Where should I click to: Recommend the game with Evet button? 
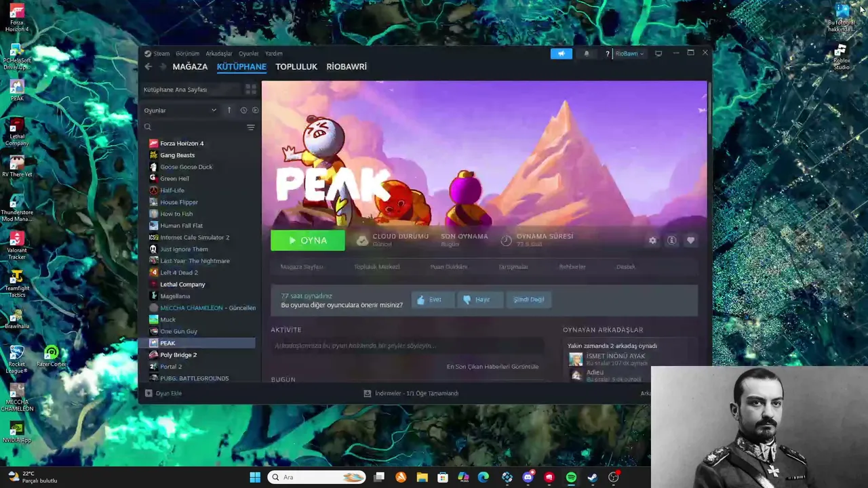pos(432,300)
